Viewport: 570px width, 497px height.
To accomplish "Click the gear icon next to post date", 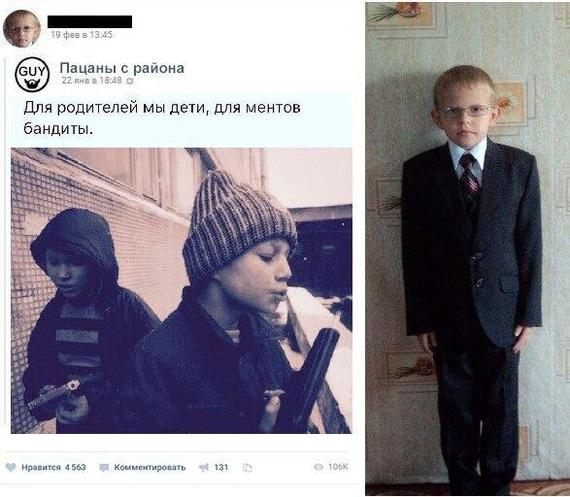I will 130,81.
